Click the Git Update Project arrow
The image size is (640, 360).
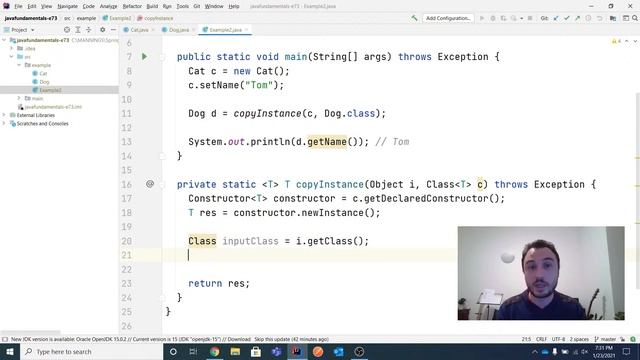pyautogui.click(x=556, y=18)
